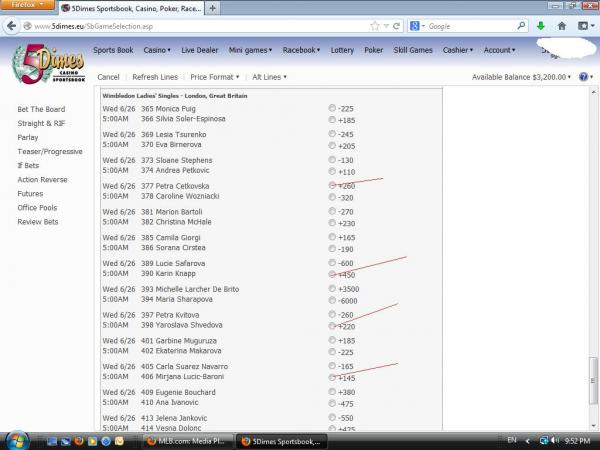
Task: Open the Firefox downloads arrow
Action: [541, 26]
